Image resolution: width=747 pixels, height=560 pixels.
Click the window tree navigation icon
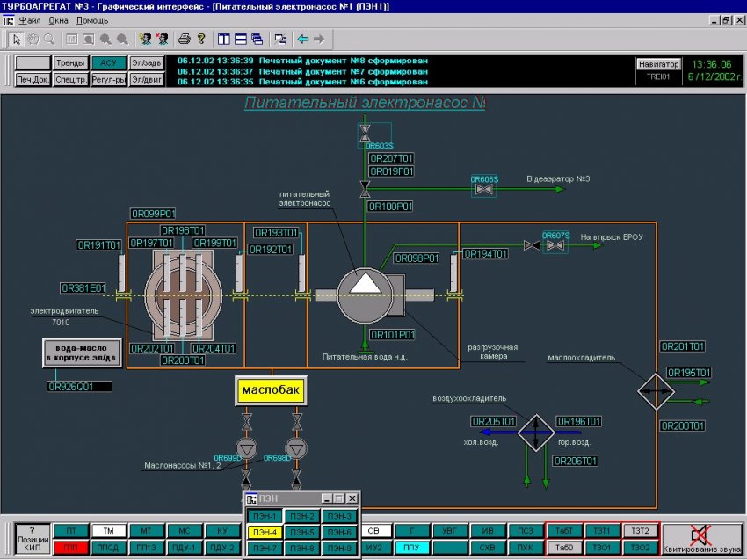280,39
